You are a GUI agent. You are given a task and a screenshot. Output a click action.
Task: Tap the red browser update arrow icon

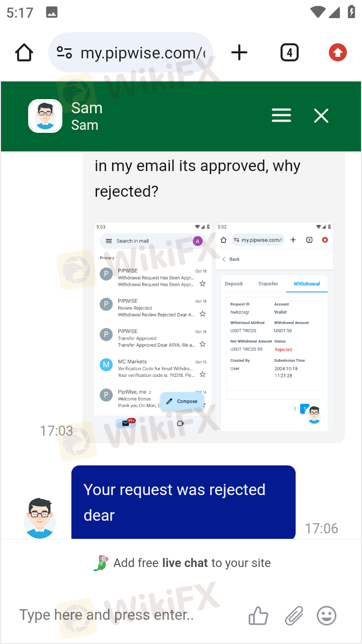338,52
